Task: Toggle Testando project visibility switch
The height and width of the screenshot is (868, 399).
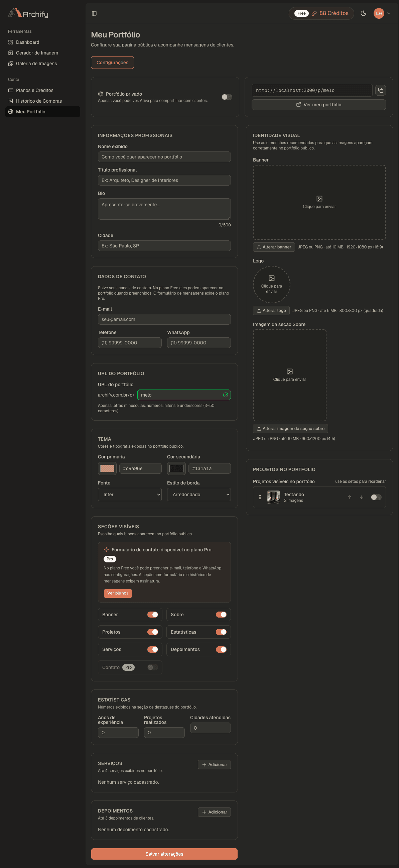Action: 376,497
